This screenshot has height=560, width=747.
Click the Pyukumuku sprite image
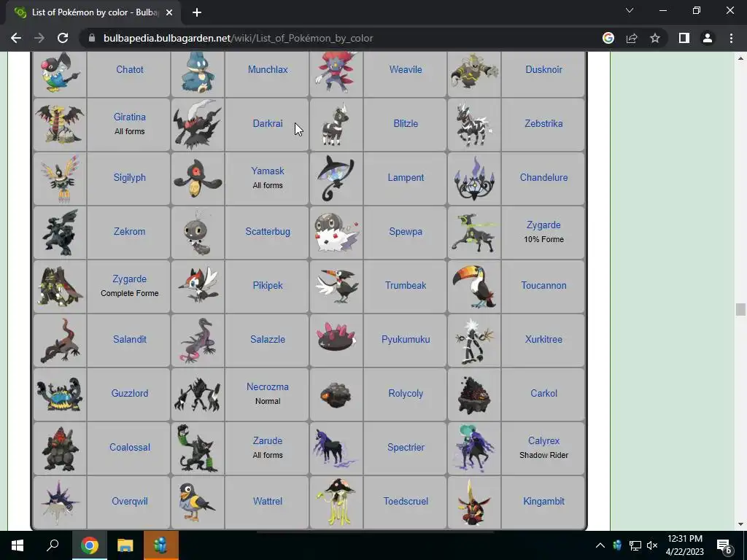click(336, 337)
